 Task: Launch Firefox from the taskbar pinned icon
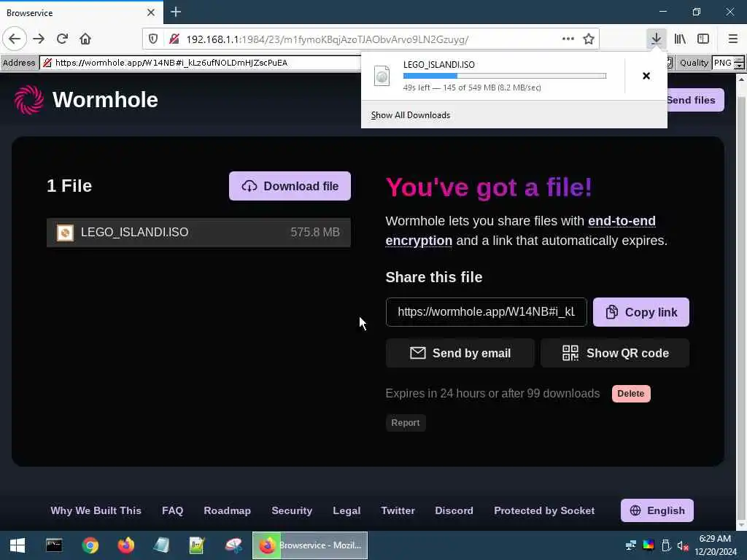click(125, 545)
